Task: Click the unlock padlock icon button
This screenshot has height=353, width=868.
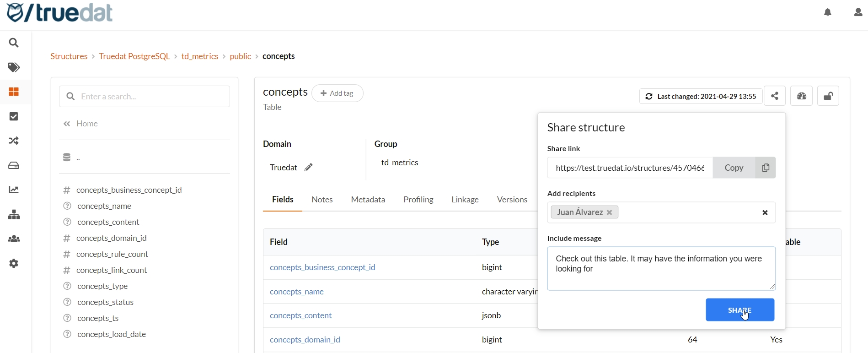Action: coord(828,96)
